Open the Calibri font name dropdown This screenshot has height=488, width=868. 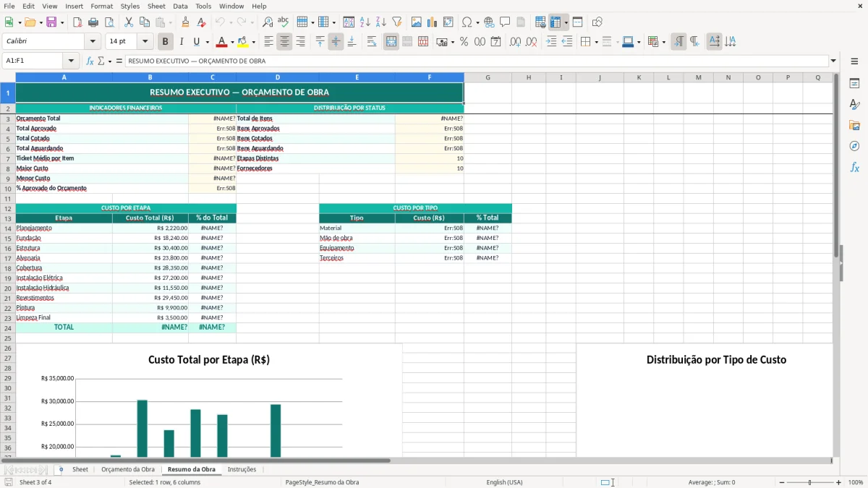click(x=93, y=42)
